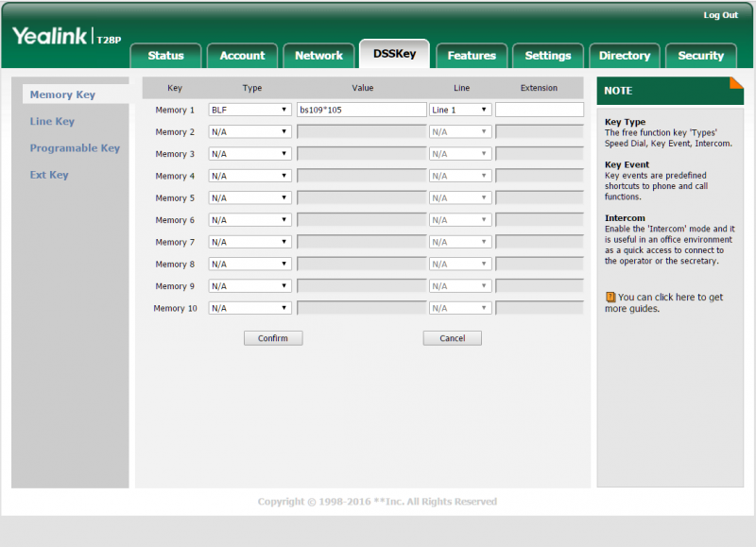This screenshot has height=547, width=756.
Task: Open the Memory 10 Type dropdown
Action: (249, 308)
